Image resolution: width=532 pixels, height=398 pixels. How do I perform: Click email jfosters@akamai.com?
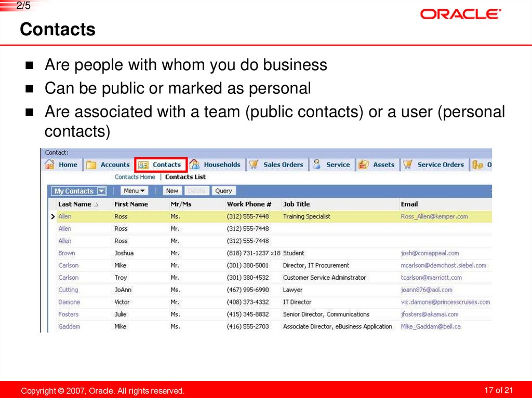pyautogui.click(x=430, y=314)
